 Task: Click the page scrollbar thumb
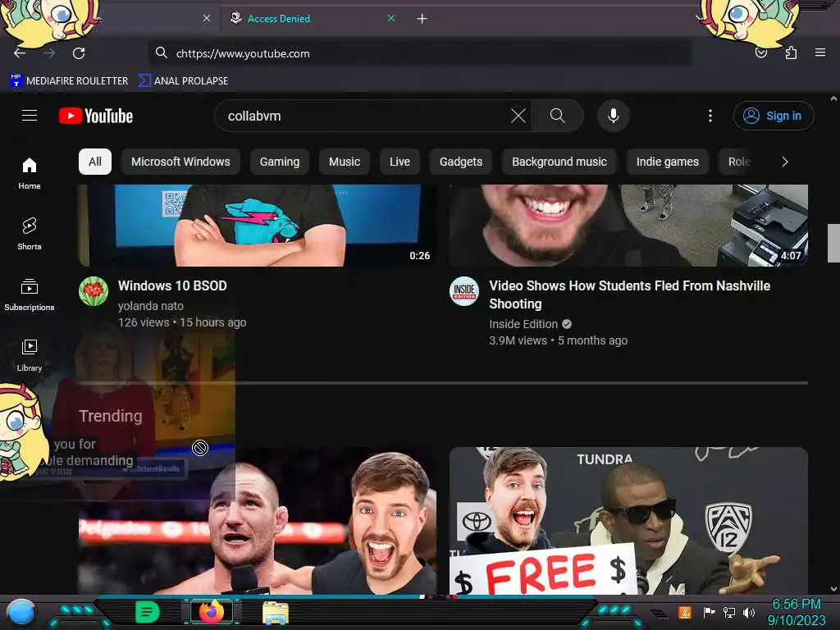(x=833, y=243)
